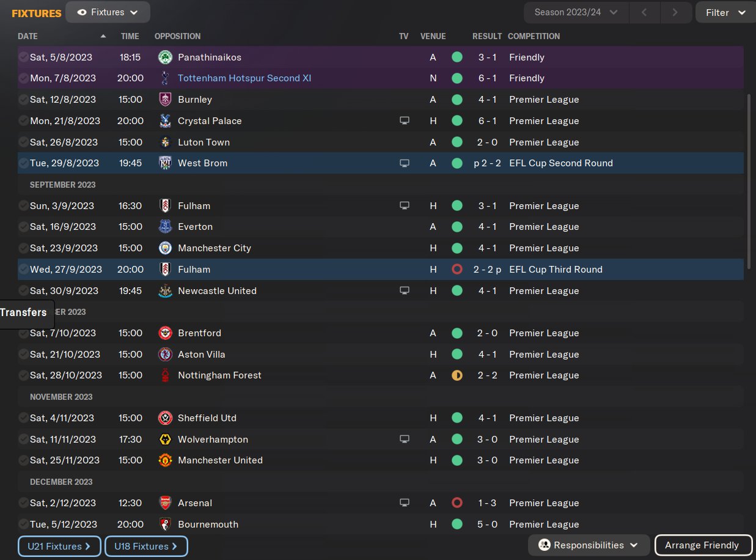Open the Tottenham Hotspur Second XI link
This screenshot has height=560, width=756.
[x=244, y=78]
